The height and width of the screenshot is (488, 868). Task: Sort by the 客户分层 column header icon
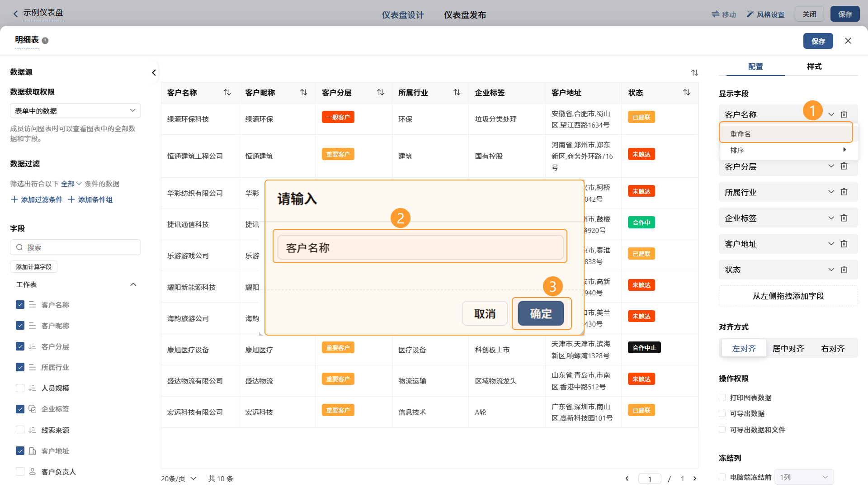click(381, 92)
